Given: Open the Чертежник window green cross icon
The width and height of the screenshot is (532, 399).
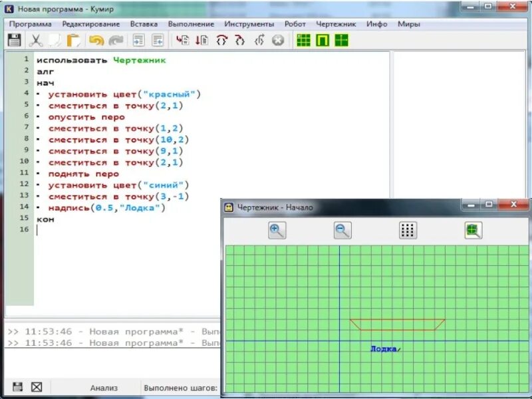Looking at the screenshot, I should (x=341, y=40).
